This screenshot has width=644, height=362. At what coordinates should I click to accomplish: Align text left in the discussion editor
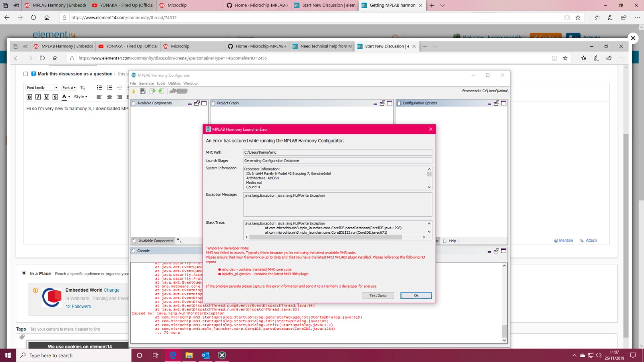click(99, 97)
